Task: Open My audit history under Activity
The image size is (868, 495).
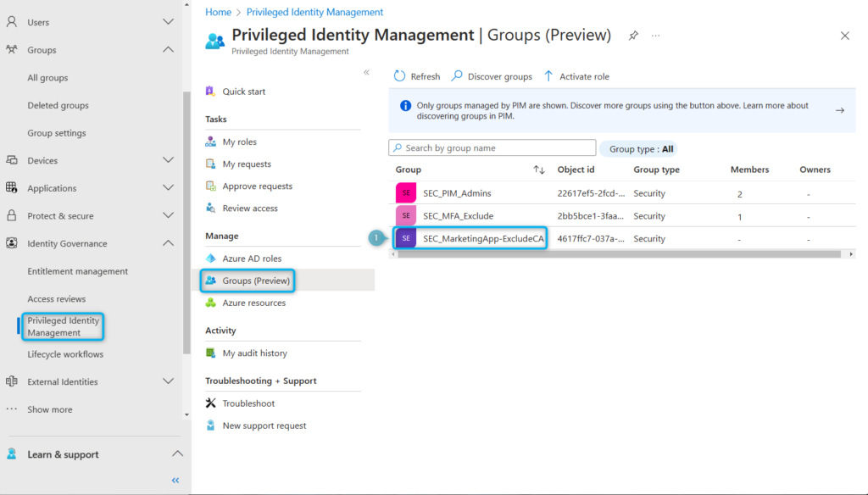Action: tap(252, 353)
